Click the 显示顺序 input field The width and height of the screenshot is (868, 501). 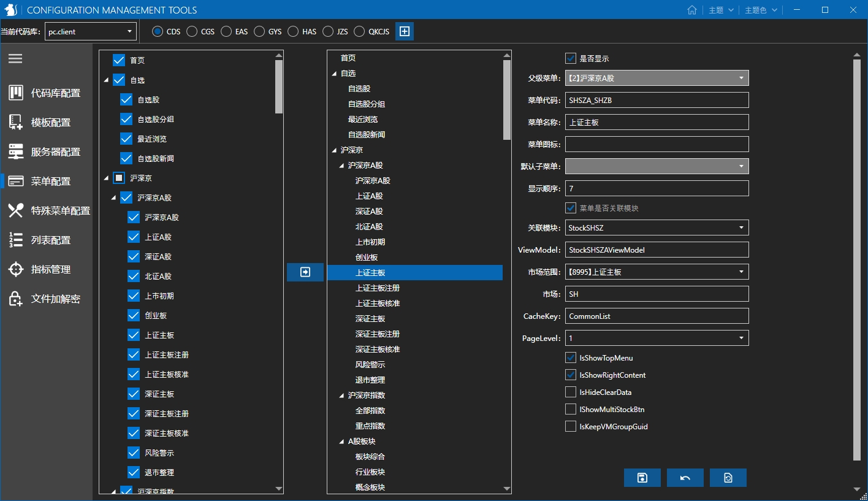tap(657, 188)
